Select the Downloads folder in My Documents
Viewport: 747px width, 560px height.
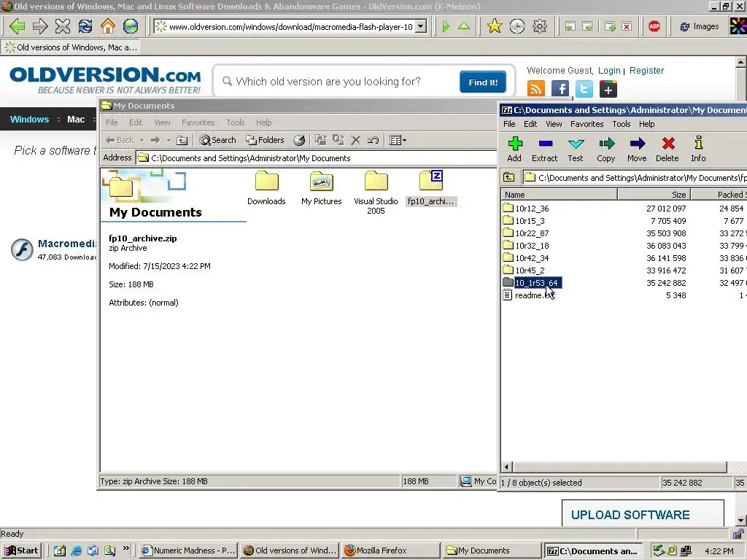pyautogui.click(x=266, y=188)
